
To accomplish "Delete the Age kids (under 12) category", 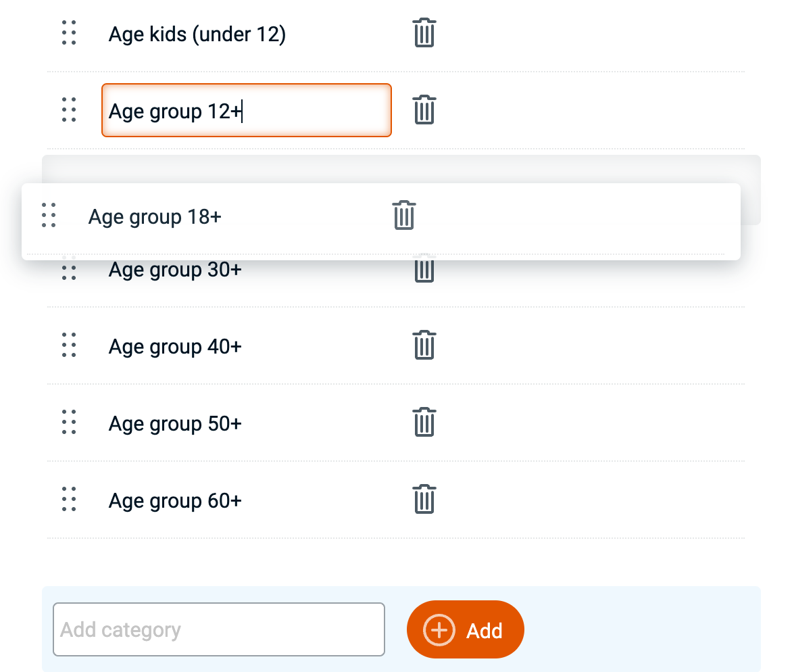I will (424, 33).
